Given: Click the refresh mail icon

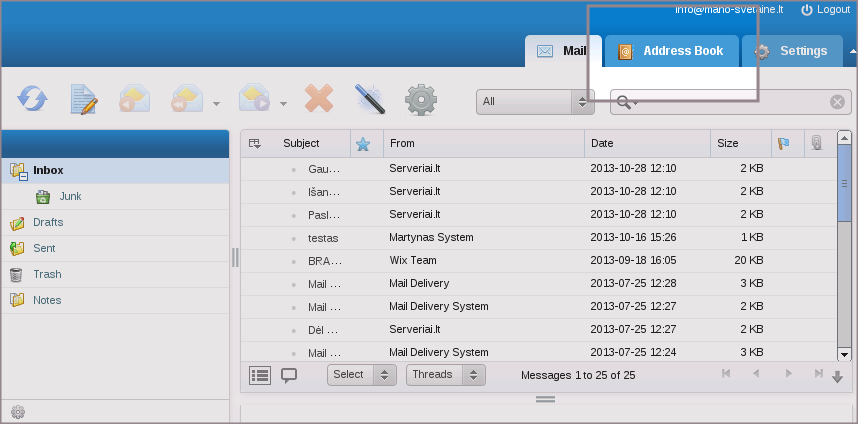Looking at the screenshot, I should [32, 99].
